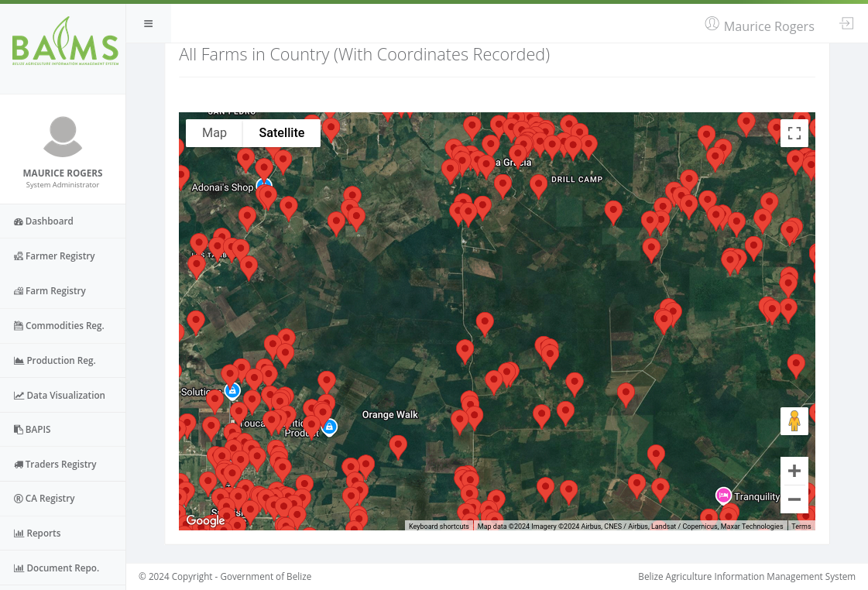The image size is (868, 590).
Task: Click the Orange Walk map label
Action: [390, 414]
